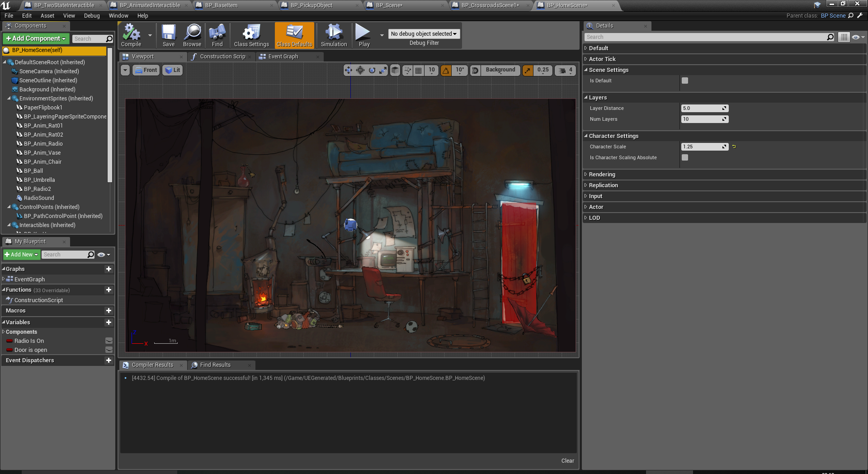Add a new variable
The height and width of the screenshot is (474, 868).
(x=108, y=322)
